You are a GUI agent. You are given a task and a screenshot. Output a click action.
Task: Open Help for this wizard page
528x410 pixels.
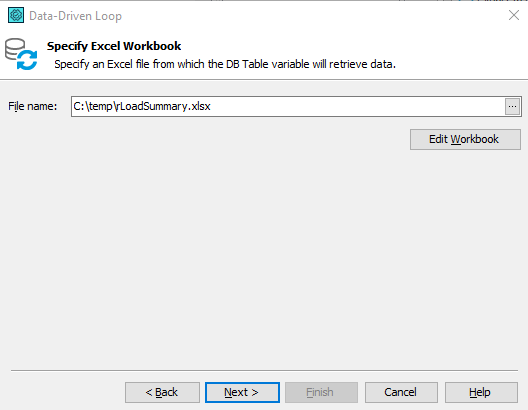[x=481, y=392]
